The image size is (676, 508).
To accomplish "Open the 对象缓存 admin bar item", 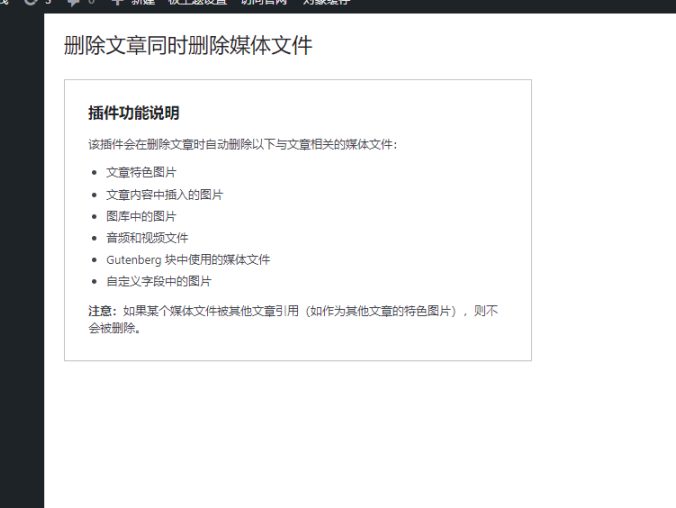I will 326,3.
